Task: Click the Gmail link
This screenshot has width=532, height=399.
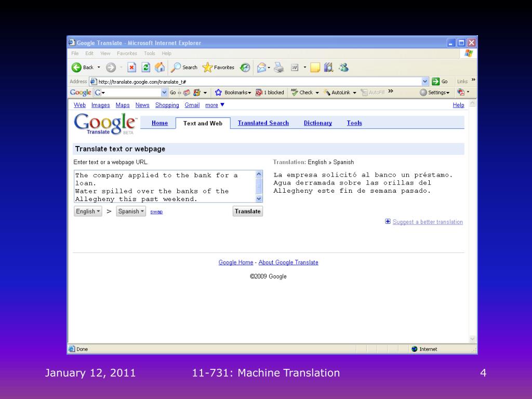Action: tap(192, 105)
